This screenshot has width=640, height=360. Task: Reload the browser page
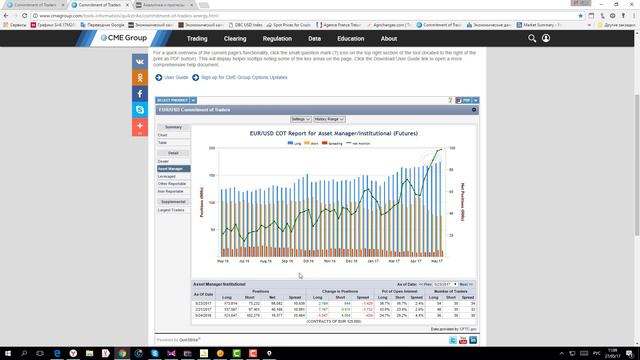[x=24, y=16]
